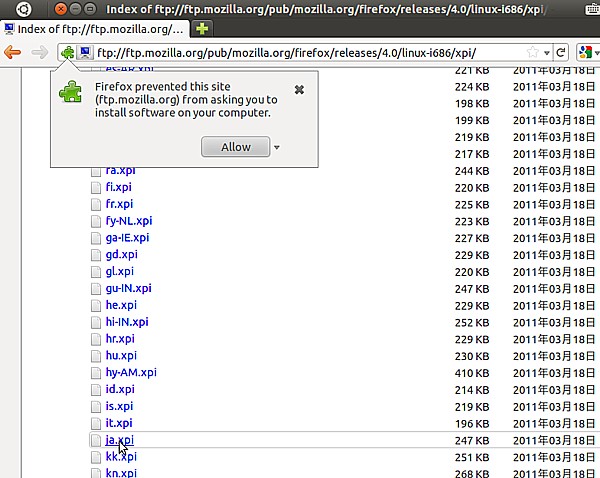Open the hy-AM.xpi file link
Screen dimensions: 600x478
(131, 372)
